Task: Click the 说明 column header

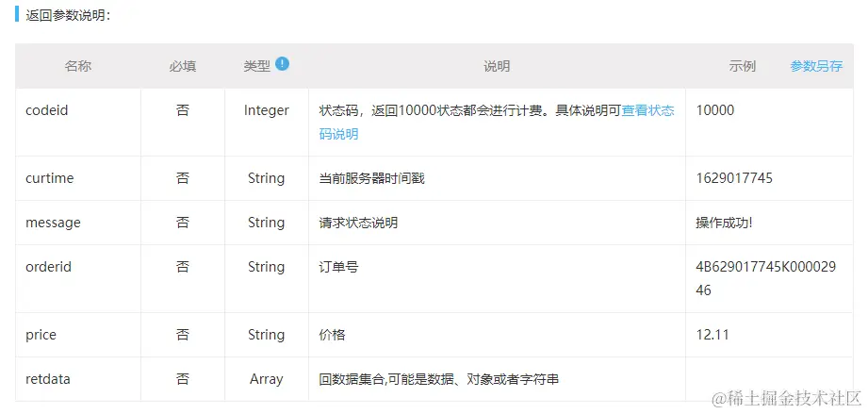Action: (x=497, y=67)
